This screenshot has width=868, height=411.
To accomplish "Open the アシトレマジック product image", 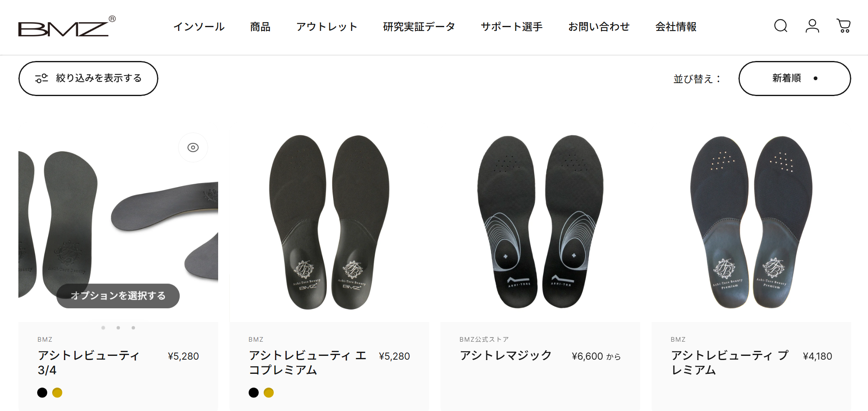I will (x=540, y=222).
